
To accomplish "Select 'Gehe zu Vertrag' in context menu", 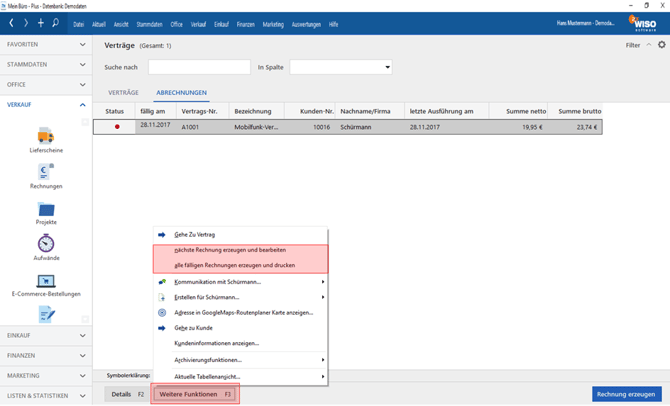I will [194, 235].
